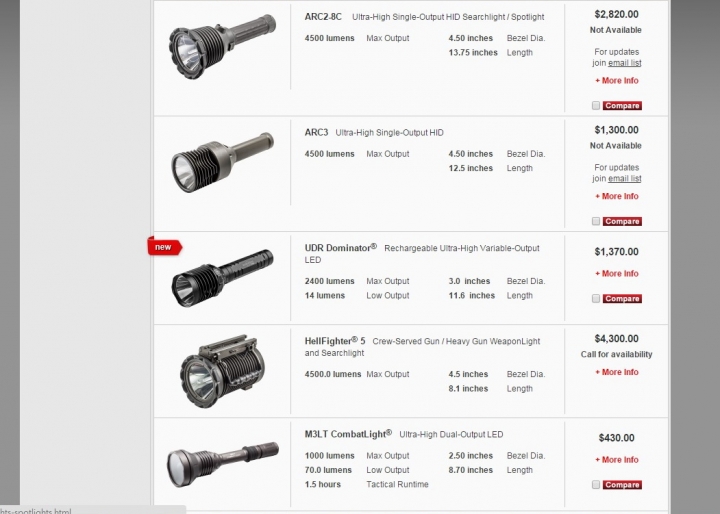
Task: Click the ARC2-8C searchlight product image
Action: point(222,47)
